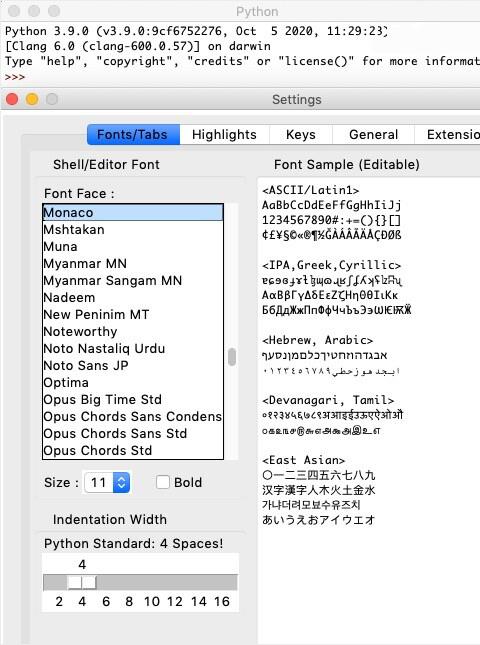Select the Mshtakan font
Viewport: 480px width, 645px height.
point(133,230)
